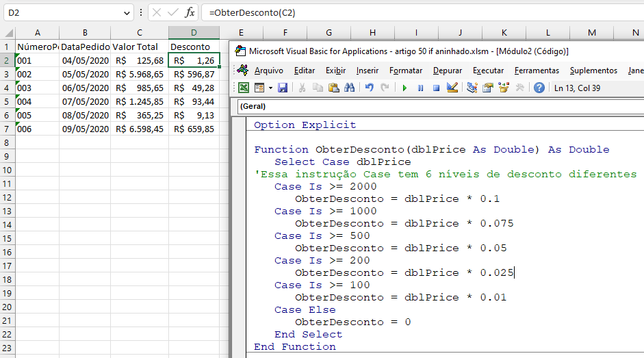
Task: Click cell containing R$ 659,85
Action: 194,129
